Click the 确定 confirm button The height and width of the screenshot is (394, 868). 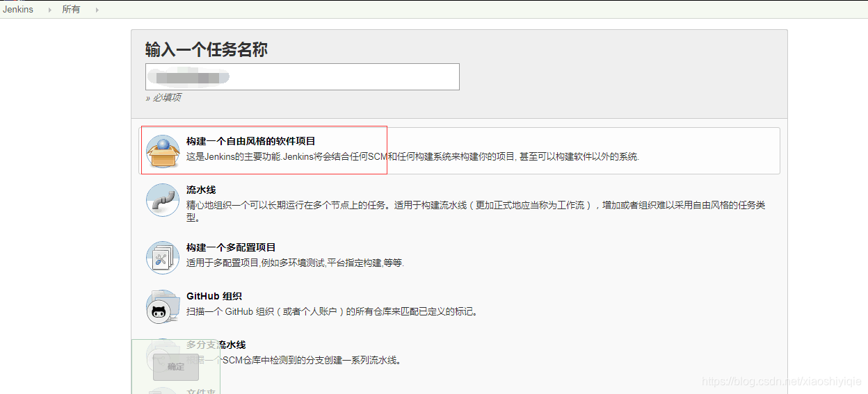click(176, 367)
